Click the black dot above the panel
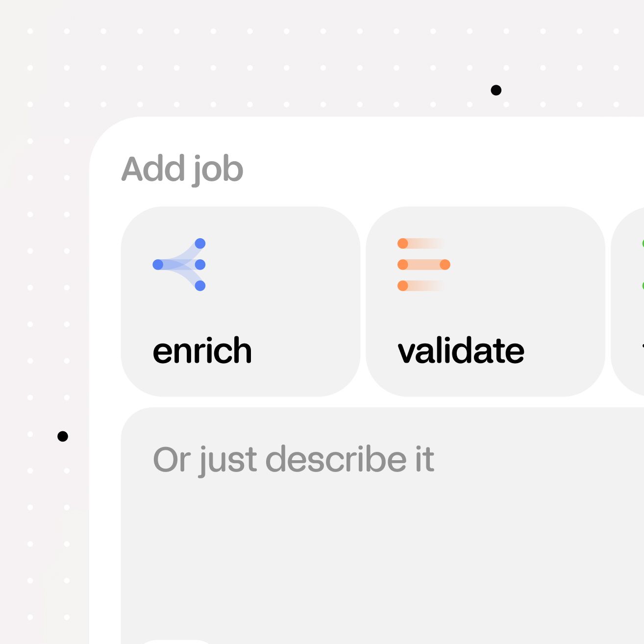Image resolution: width=644 pixels, height=644 pixels. (496, 90)
